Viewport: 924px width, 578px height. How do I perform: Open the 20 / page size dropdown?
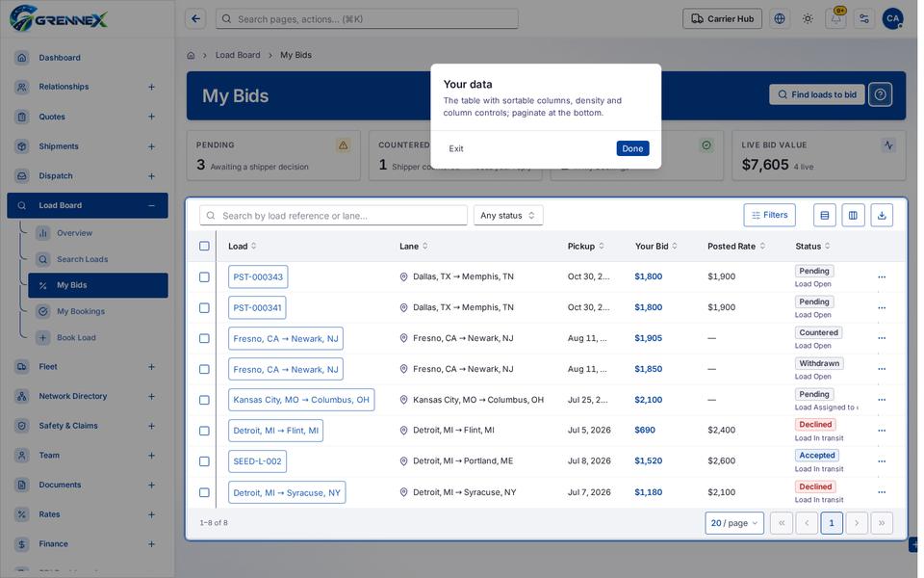[x=734, y=522]
